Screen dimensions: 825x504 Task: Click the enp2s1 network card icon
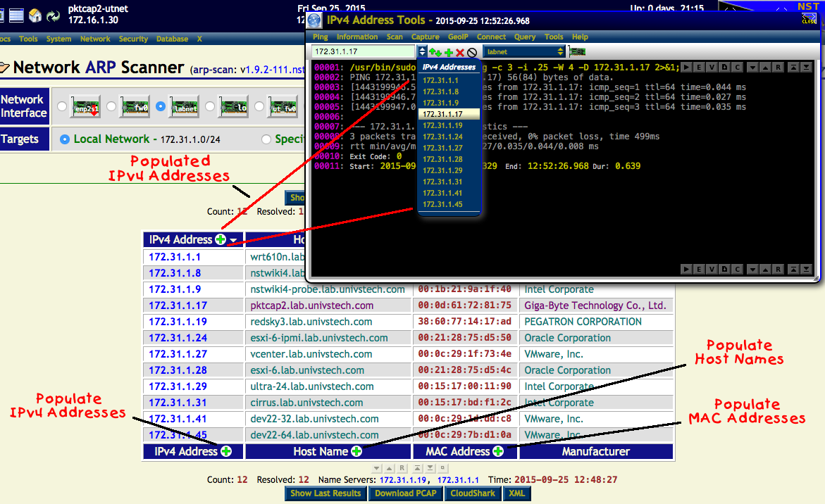86,107
